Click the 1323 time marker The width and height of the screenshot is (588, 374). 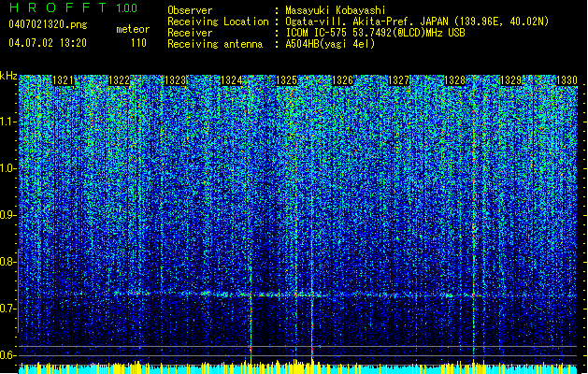[x=176, y=80]
